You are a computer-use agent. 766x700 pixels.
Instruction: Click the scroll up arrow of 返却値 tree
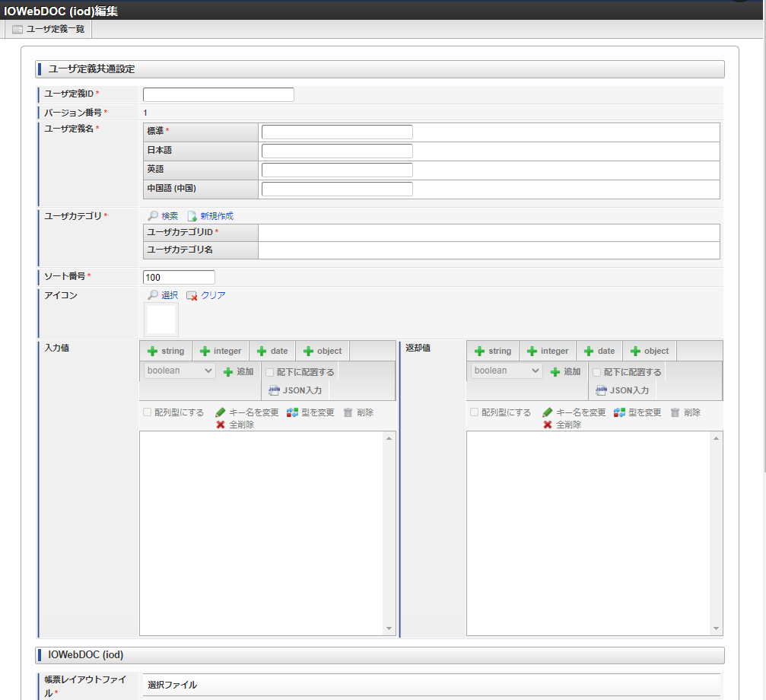(716, 438)
